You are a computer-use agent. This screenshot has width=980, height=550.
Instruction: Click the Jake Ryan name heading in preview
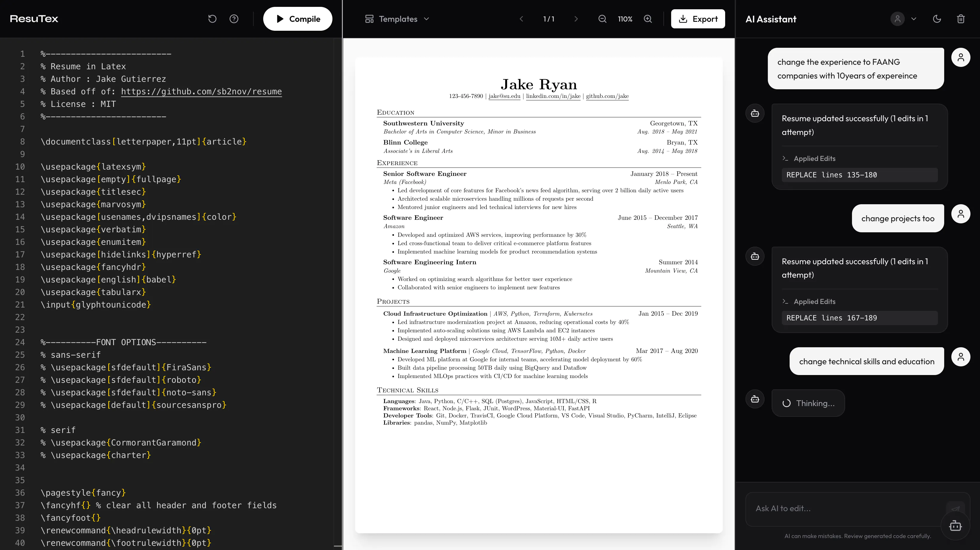(x=539, y=84)
